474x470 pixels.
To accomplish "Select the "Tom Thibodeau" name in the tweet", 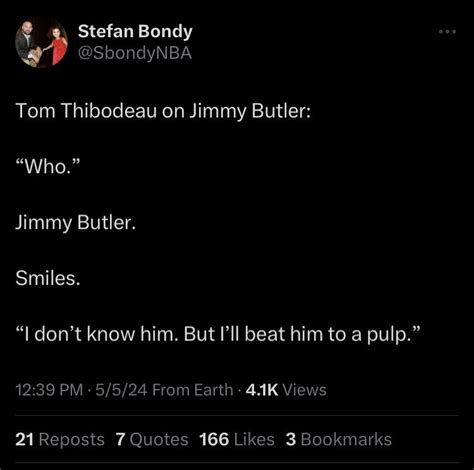I will click(86, 110).
